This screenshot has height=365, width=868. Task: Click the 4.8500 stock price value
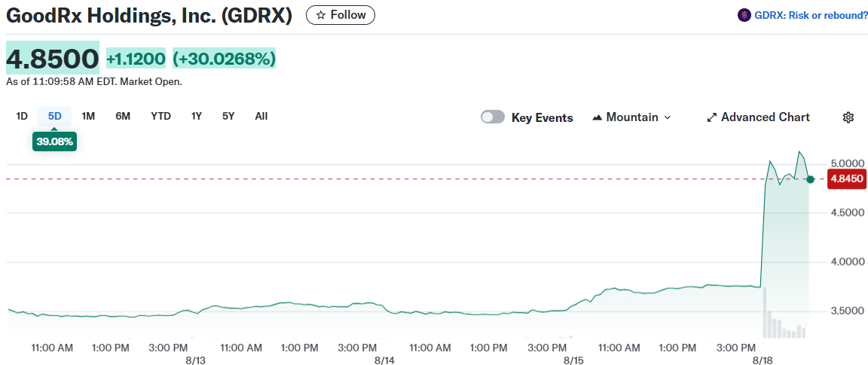point(53,57)
